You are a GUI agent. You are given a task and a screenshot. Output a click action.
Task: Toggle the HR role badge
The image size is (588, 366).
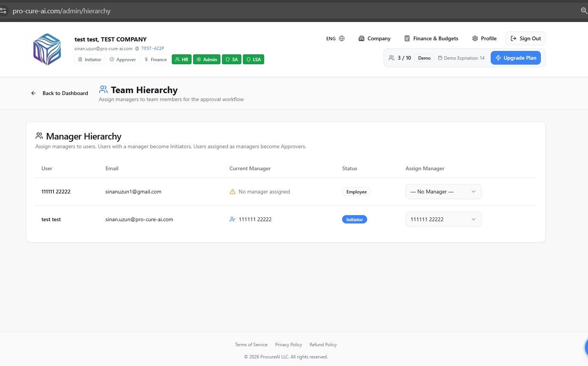[182, 59]
